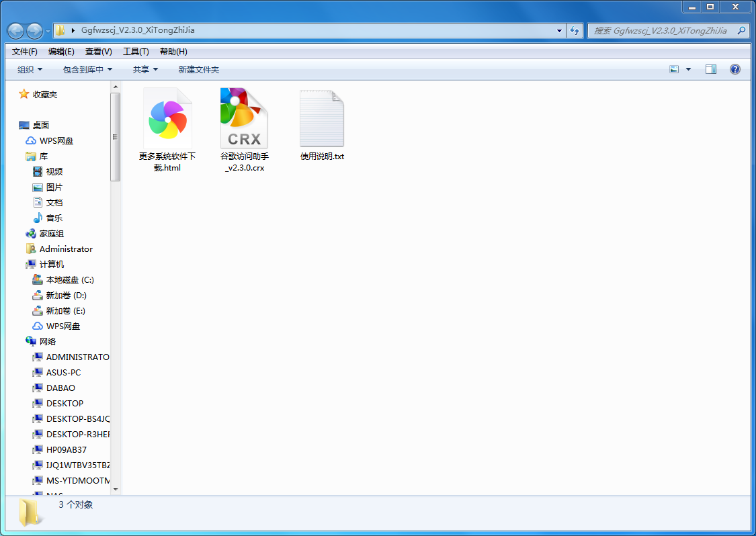This screenshot has height=536, width=756.
Task: Open the 编辑(E) menu
Action: [x=61, y=52]
